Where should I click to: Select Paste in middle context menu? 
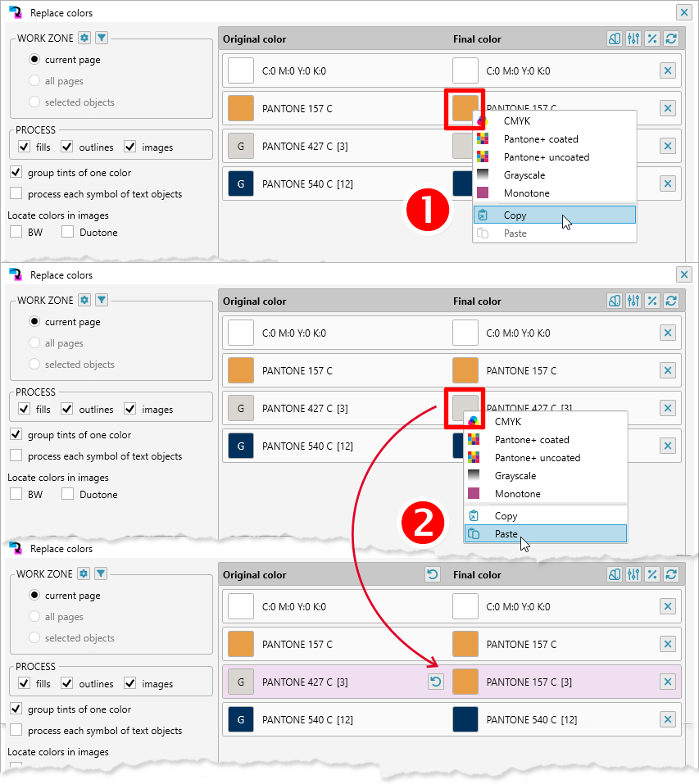pyautogui.click(x=546, y=533)
